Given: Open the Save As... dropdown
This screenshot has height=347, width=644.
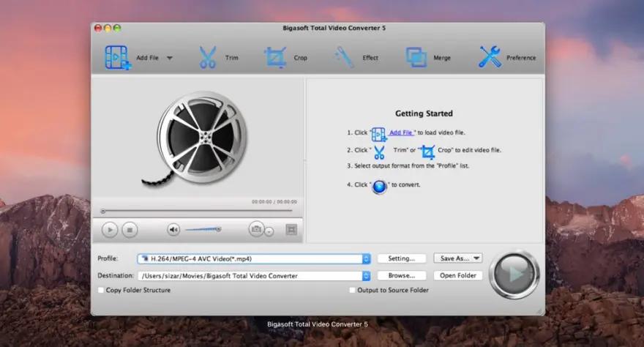Looking at the screenshot, I should 458,258.
